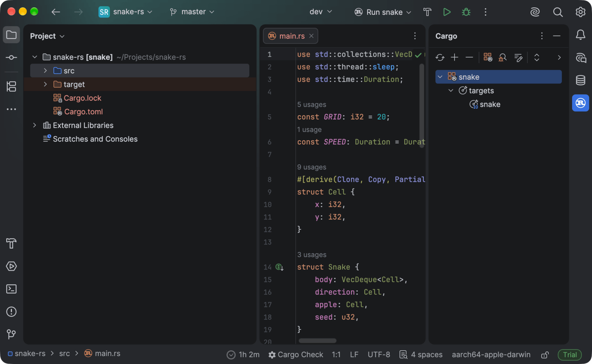Open the Project tool window icon
592x364 pixels.
[11, 35]
